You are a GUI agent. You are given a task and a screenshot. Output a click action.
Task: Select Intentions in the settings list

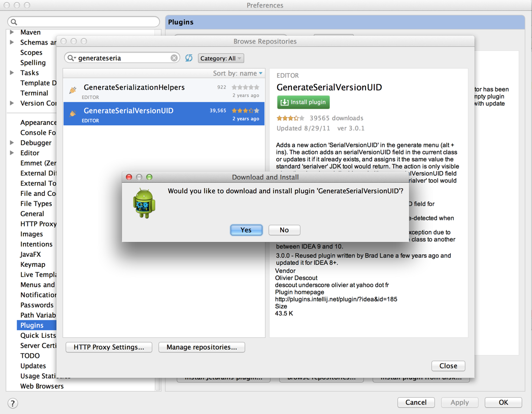click(x=37, y=244)
